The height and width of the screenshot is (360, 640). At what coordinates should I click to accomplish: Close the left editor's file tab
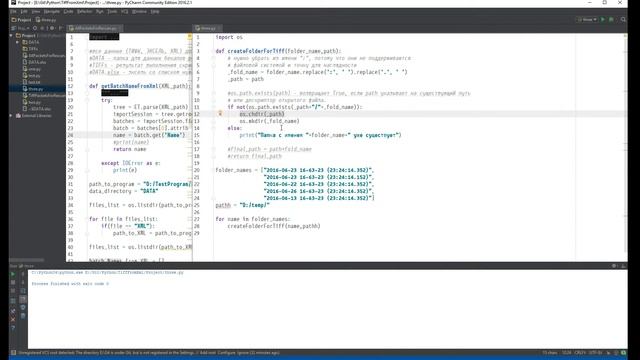(x=120, y=28)
